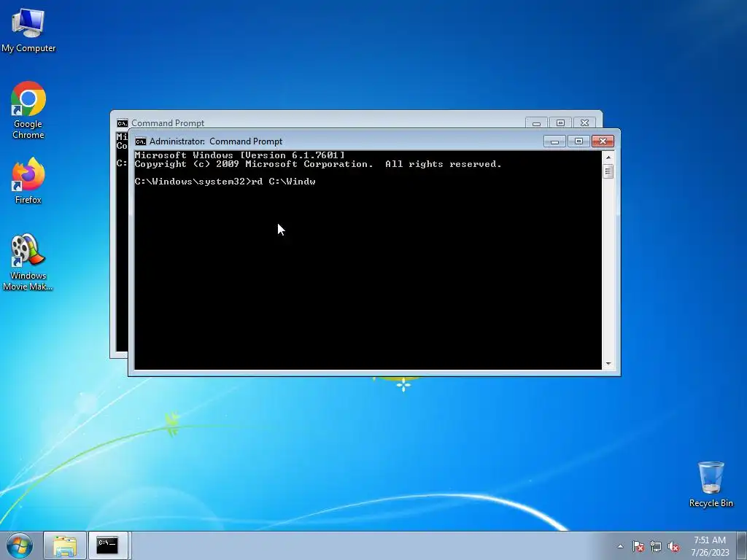The width and height of the screenshot is (747, 560).
Task: Open the Recycle Bin icon
Action: point(711,484)
